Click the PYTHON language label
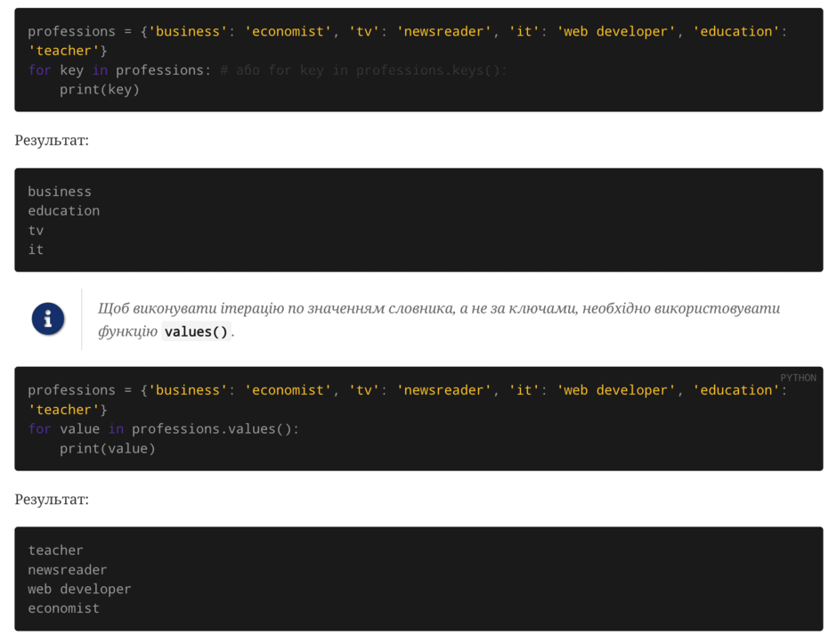Screen dimensions: 837x644 (x=798, y=378)
